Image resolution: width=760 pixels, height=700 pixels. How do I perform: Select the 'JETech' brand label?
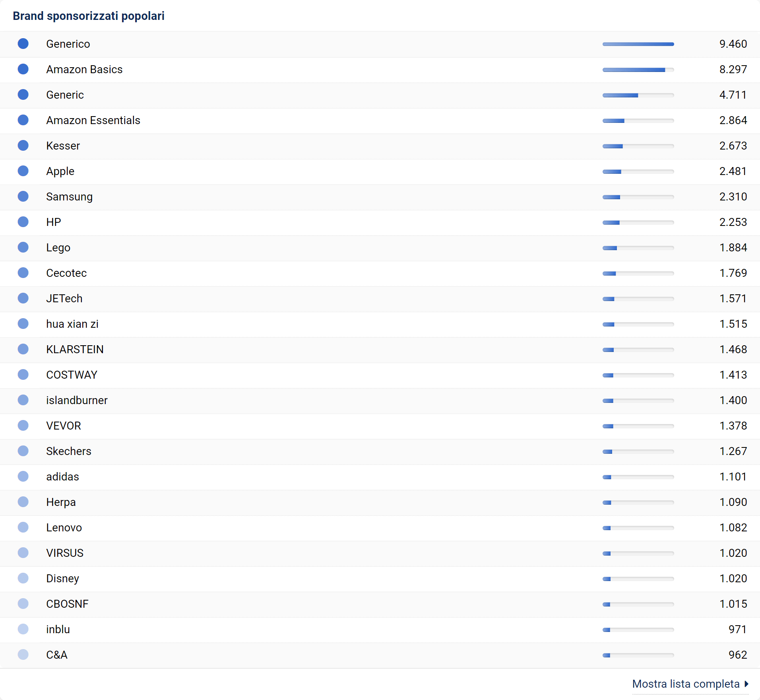(64, 298)
